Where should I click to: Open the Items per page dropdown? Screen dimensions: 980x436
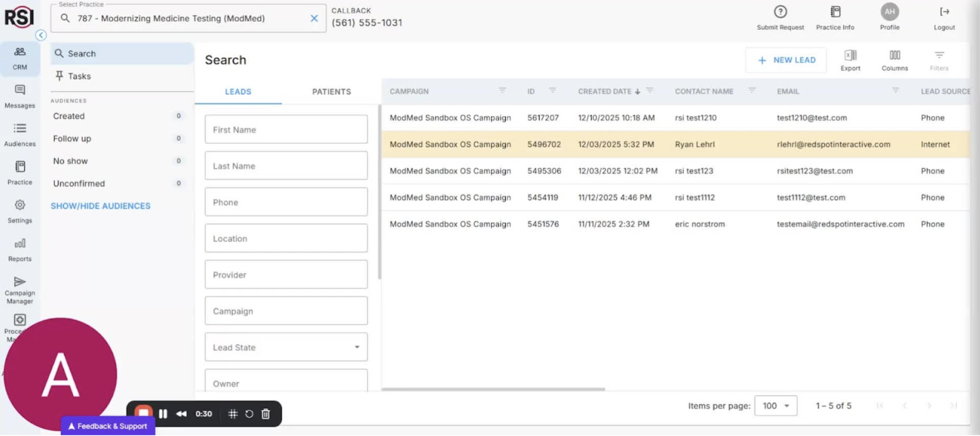click(x=775, y=406)
